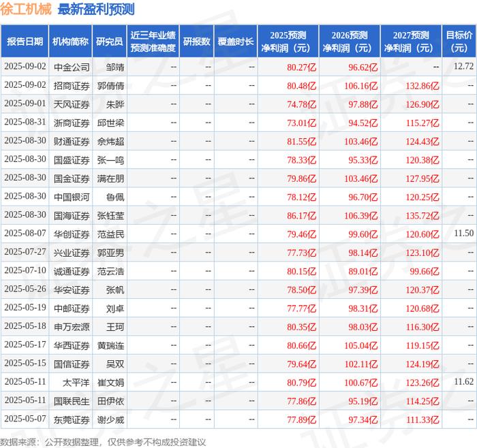Click analyst name 崔文娟
The height and width of the screenshot is (448, 477).
coord(110,383)
